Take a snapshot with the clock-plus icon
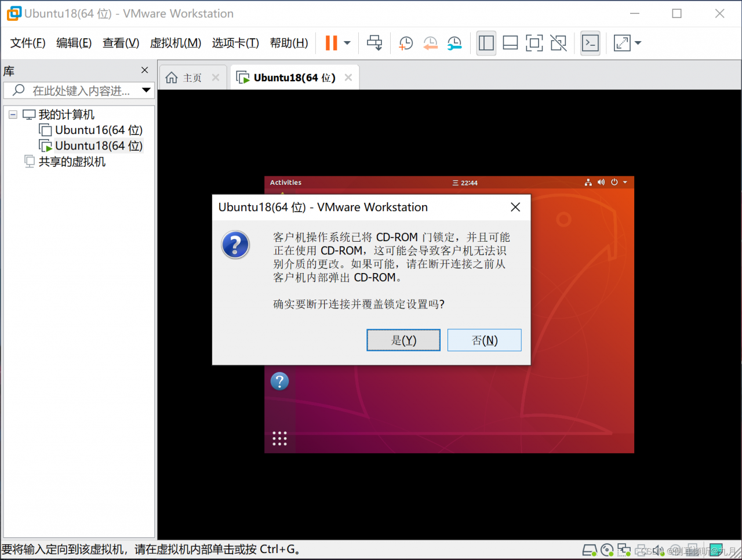742x560 pixels. [406, 43]
